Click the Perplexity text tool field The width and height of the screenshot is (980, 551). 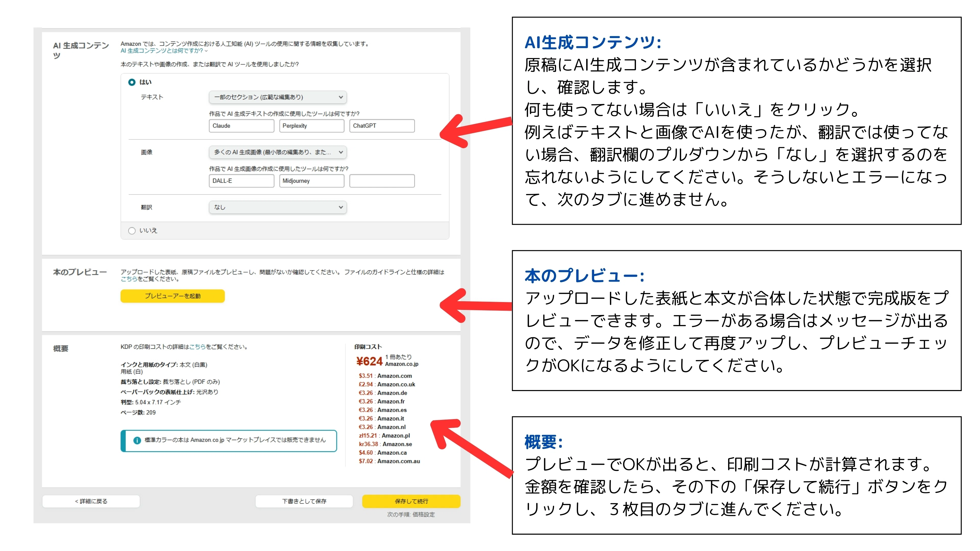click(312, 126)
